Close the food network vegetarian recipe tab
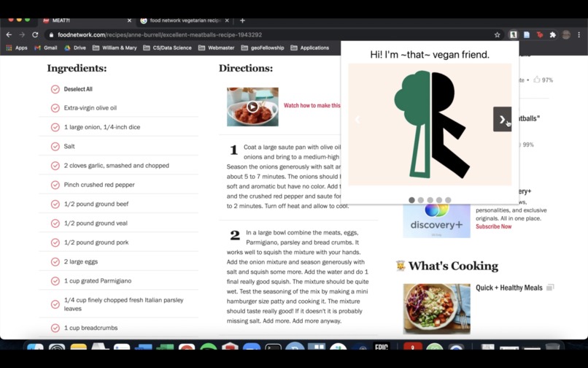 [227, 20]
